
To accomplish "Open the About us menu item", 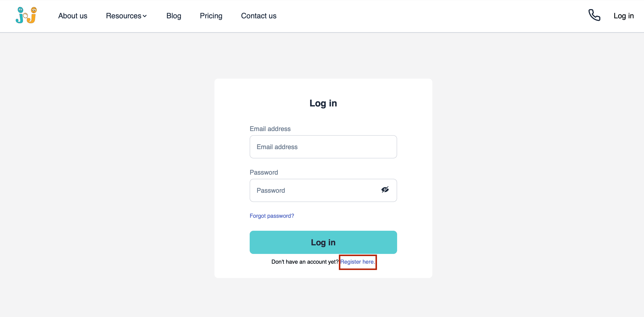I will pyautogui.click(x=73, y=16).
